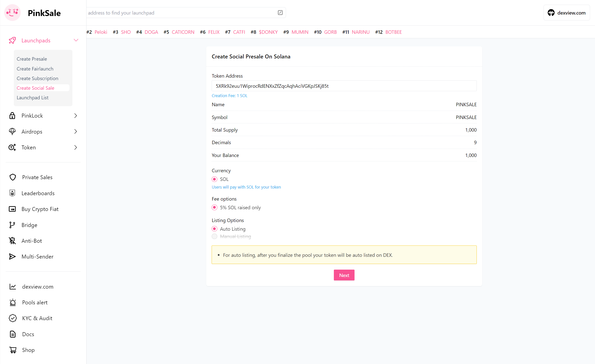
Task: Click the KYC & Audit checkmark icon
Action: (13, 318)
